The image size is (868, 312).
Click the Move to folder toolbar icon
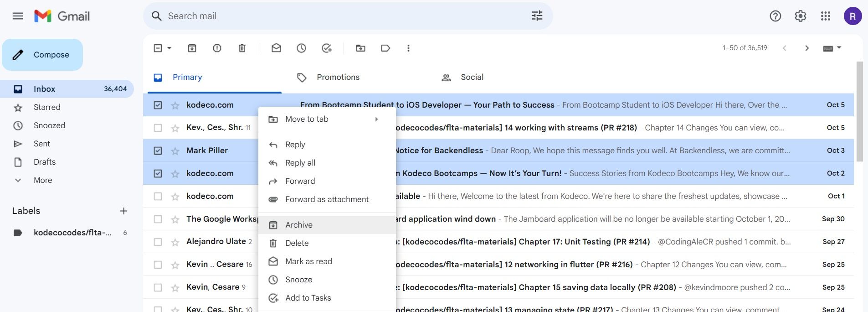[360, 48]
